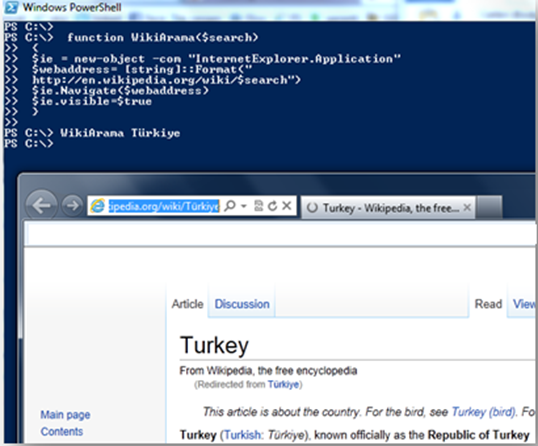The height and width of the screenshot is (446, 538).
Task: Open the Contents sidebar link
Action: pos(62,431)
